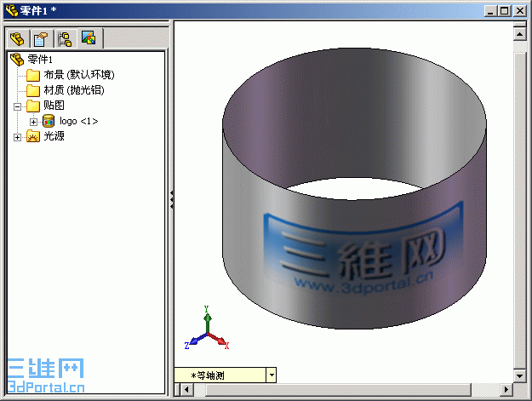Screen dimensions: 532x401
Task: Click the vertical scrollbar thumb
Action: pyautogui.click(x=520, y=210)
